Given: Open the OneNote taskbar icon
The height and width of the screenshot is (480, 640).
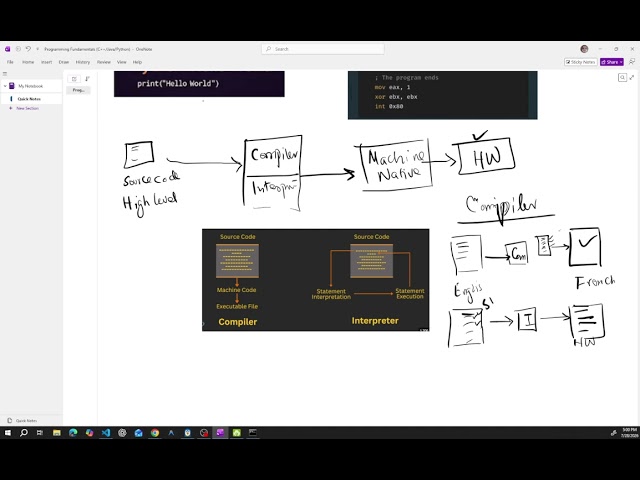Looking at the screenshot, I should 220,433.
